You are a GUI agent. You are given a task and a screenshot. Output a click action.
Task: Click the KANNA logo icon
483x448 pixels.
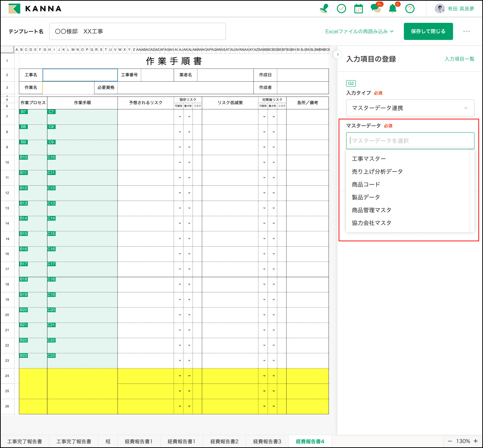coord(15,9)
